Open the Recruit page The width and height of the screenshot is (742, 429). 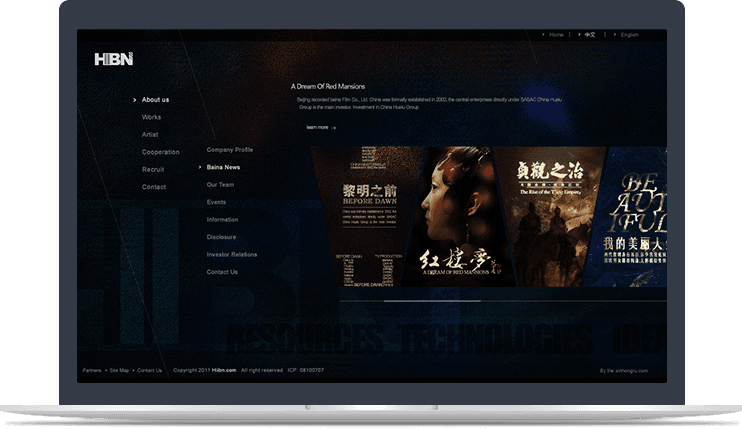click(x=153, y=169)
